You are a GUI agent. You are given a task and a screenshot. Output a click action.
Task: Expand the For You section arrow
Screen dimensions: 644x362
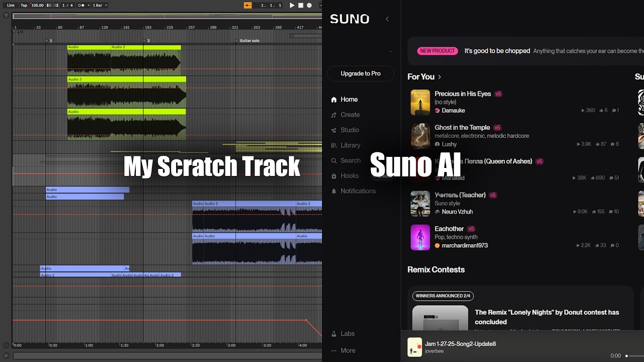(439, 77)
